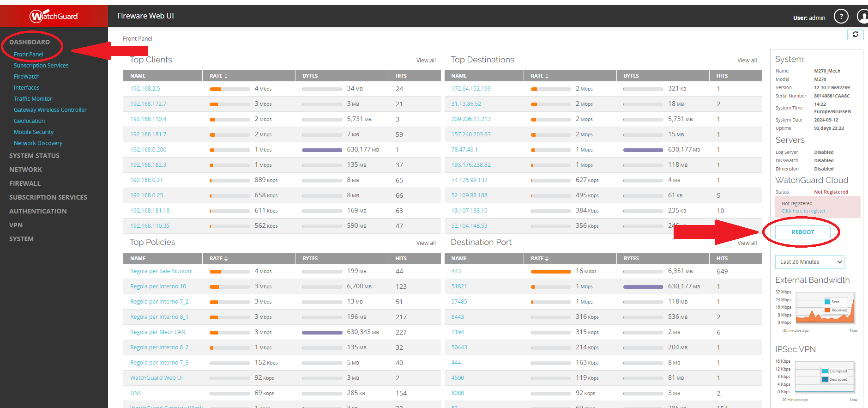
Task: Refresh the Front Panel with refresh icon
Action: pos(855,35)
